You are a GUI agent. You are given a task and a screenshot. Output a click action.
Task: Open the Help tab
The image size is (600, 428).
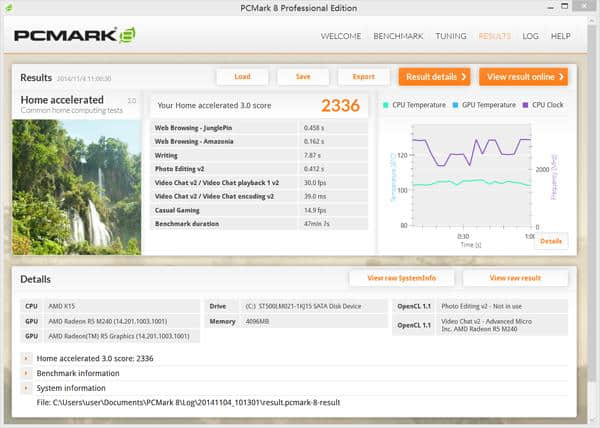pos(561,36)
